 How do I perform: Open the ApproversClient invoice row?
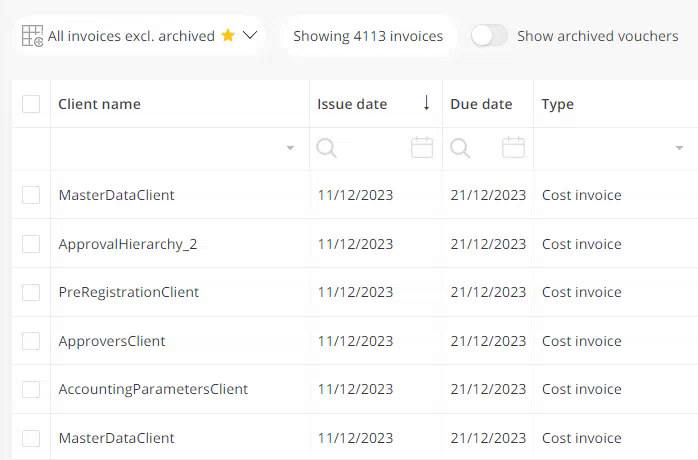point(112,341)
